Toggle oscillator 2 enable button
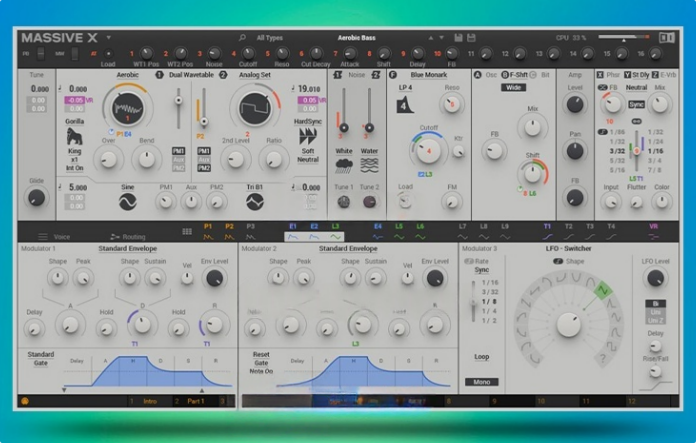The image size is (696, 443). coord(223,75)
